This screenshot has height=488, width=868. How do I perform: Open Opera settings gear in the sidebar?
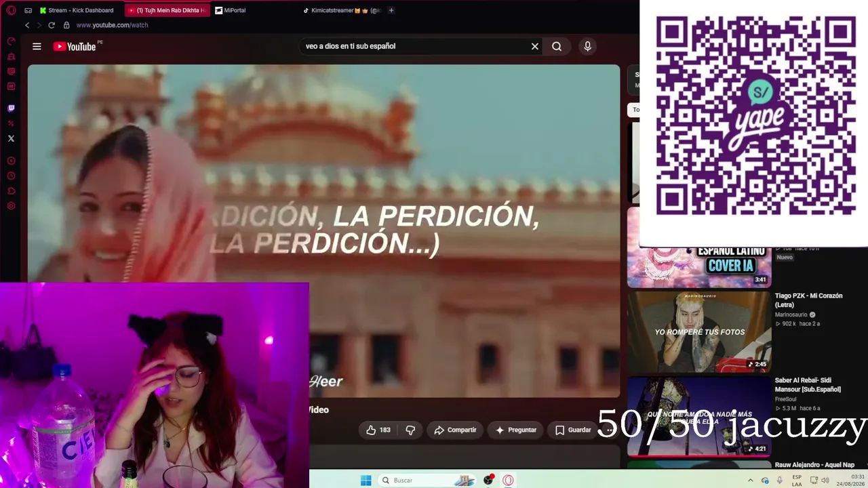(x=11, y=205)
